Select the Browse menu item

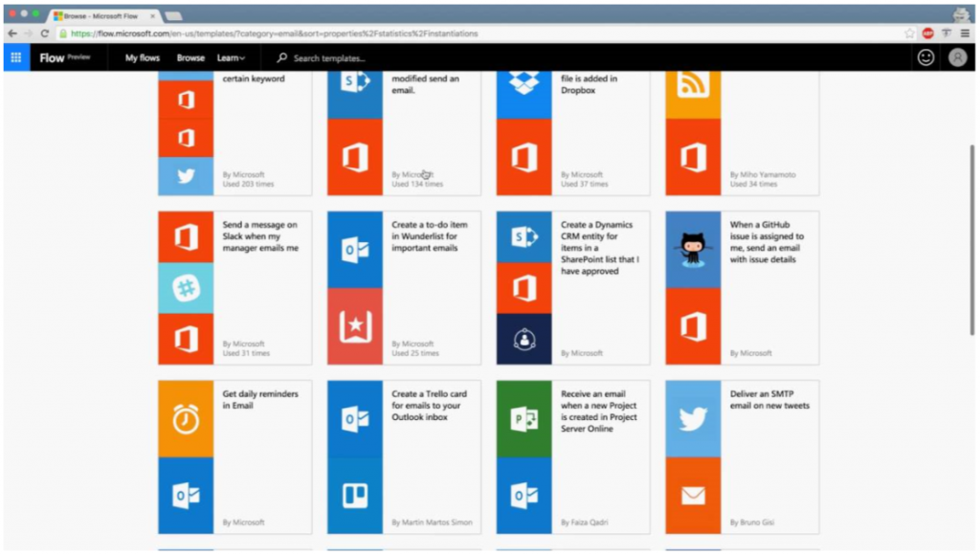click(x=190, y=58)
